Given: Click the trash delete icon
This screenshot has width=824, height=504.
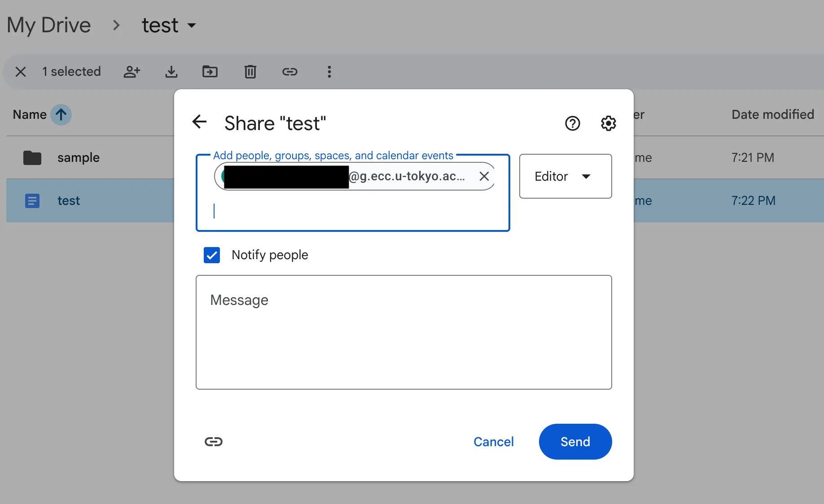Looking at the screenshot, I should 250,72.
